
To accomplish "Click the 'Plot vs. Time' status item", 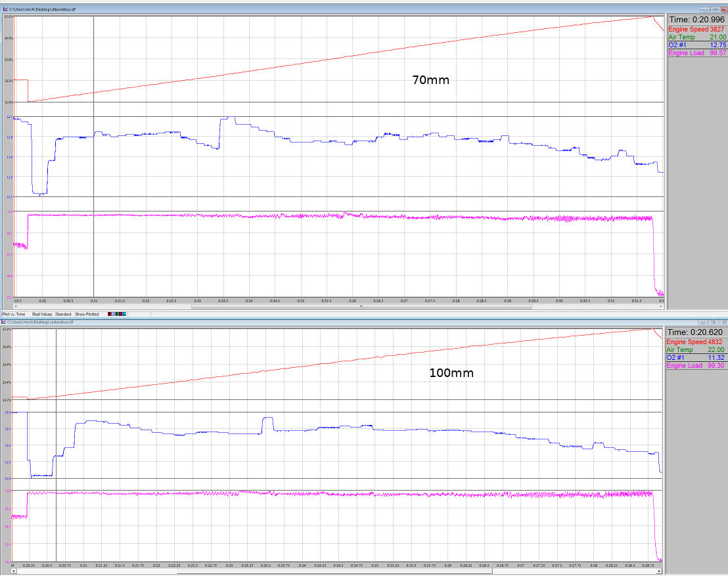I will [x=14, y=315].
